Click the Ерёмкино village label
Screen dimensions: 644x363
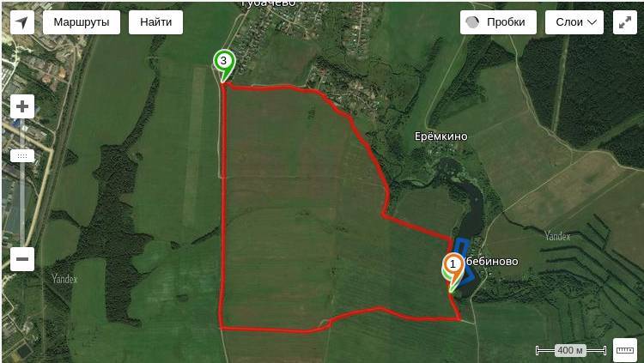[440, 136]
